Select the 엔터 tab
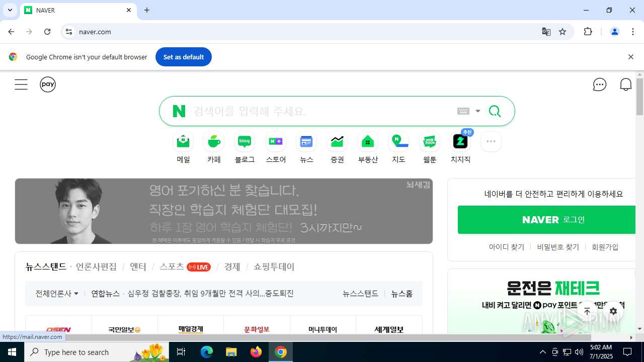644x362 pixels. pos(138,267)
